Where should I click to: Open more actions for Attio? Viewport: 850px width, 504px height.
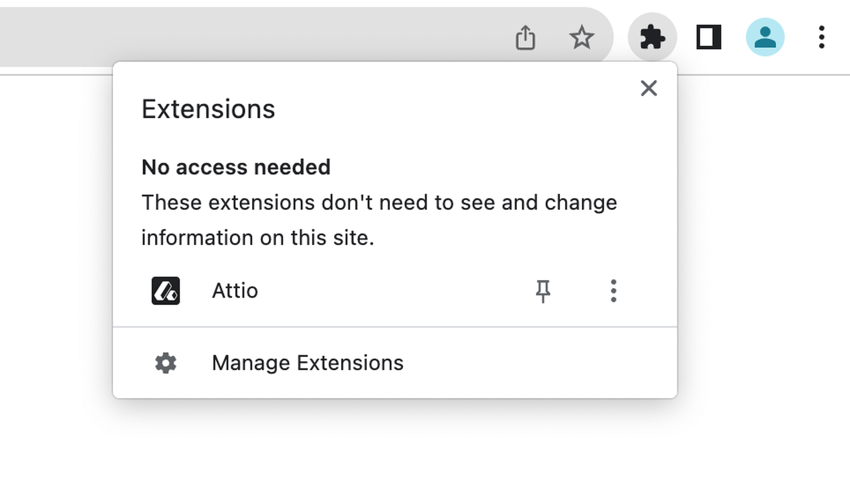coord(613,291)
